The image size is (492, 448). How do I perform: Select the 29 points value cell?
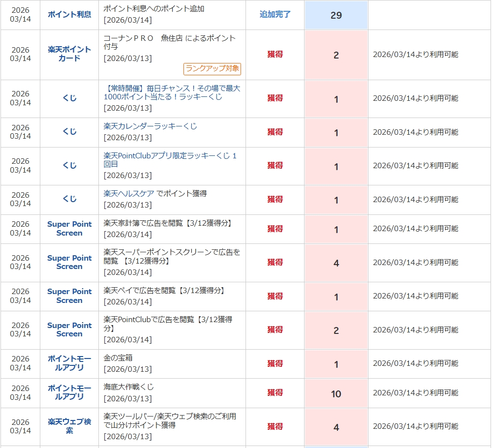(336, 15)
